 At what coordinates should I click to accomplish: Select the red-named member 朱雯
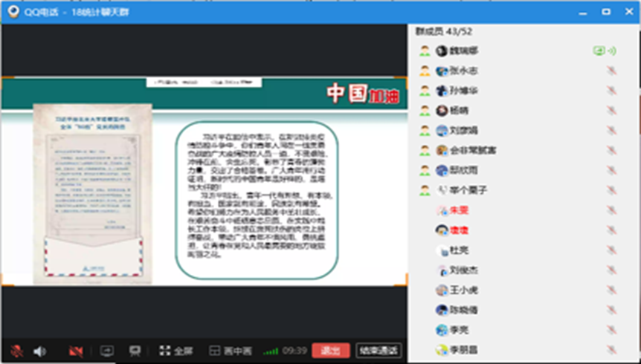[458, 210]
